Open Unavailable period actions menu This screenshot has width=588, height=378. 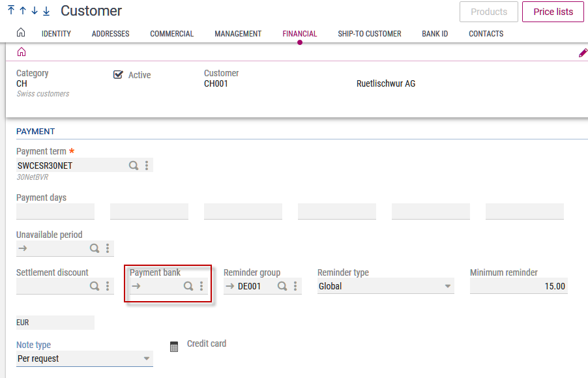click(x=108, y=248)
